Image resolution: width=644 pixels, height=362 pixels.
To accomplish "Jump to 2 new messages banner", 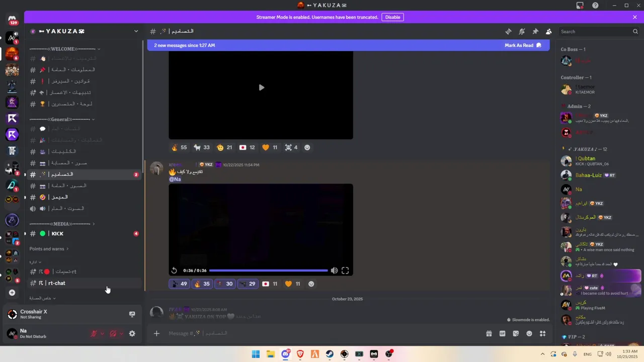I will [185, 45].
